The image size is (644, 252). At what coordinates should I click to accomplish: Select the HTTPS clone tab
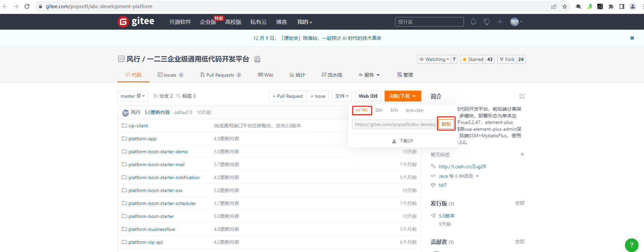pyautogui.click(x=361, y=110)
